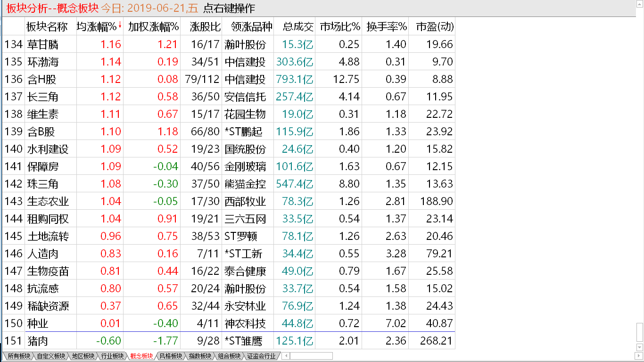Click leading stock 神农科技

point(245,323)
